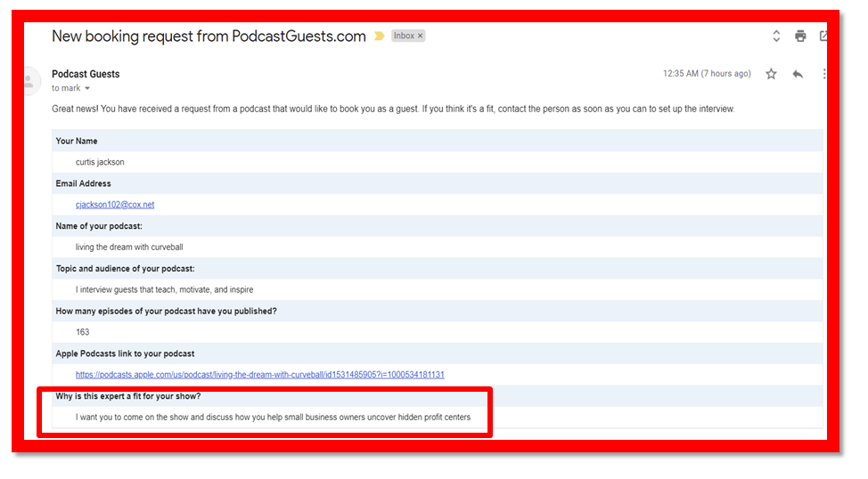This screenshot has height=479, width=868.
Task: Click the Inbox label chip
Action: coord(404,36)
